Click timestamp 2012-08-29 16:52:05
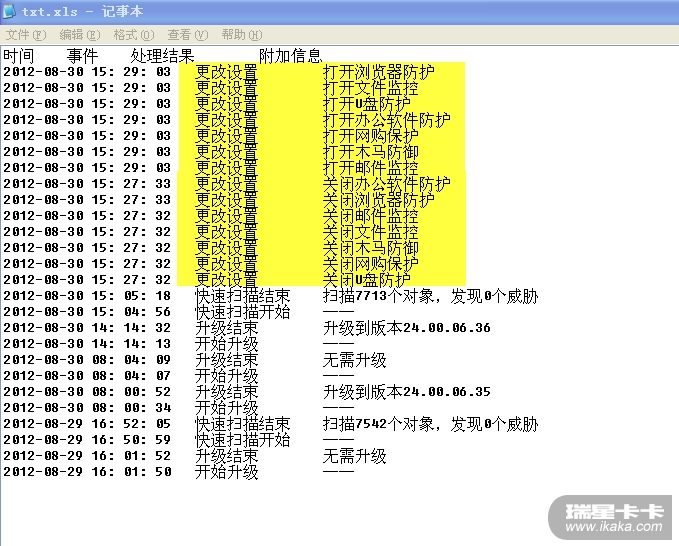 87,424
